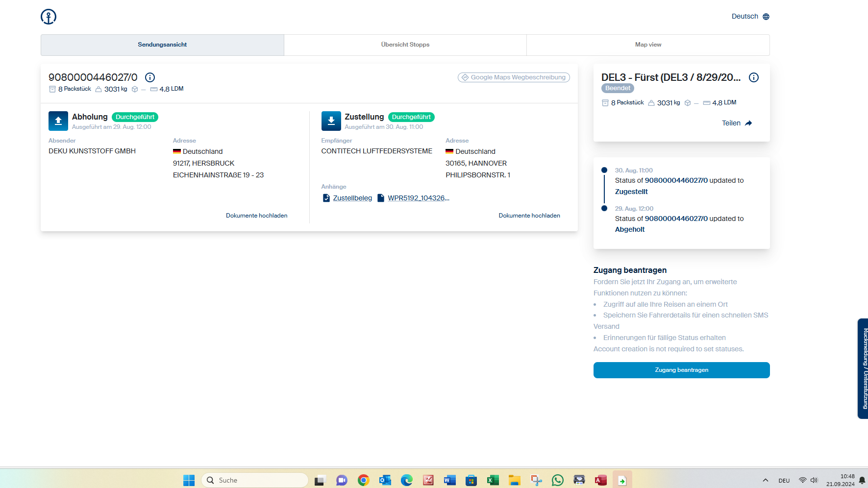Open the Übersicht Stopps tab
868x488 pixels.
pos(405,45)
